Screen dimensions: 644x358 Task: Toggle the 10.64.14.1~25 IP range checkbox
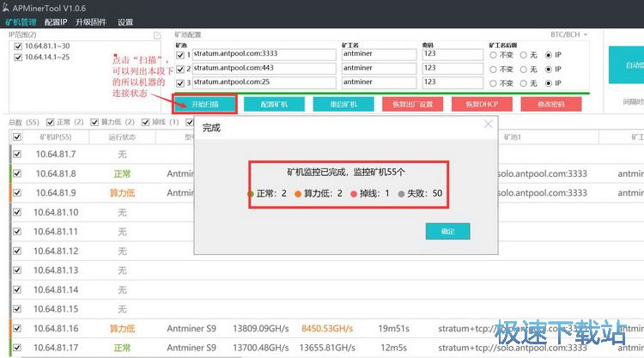click(x=18, y=57)
